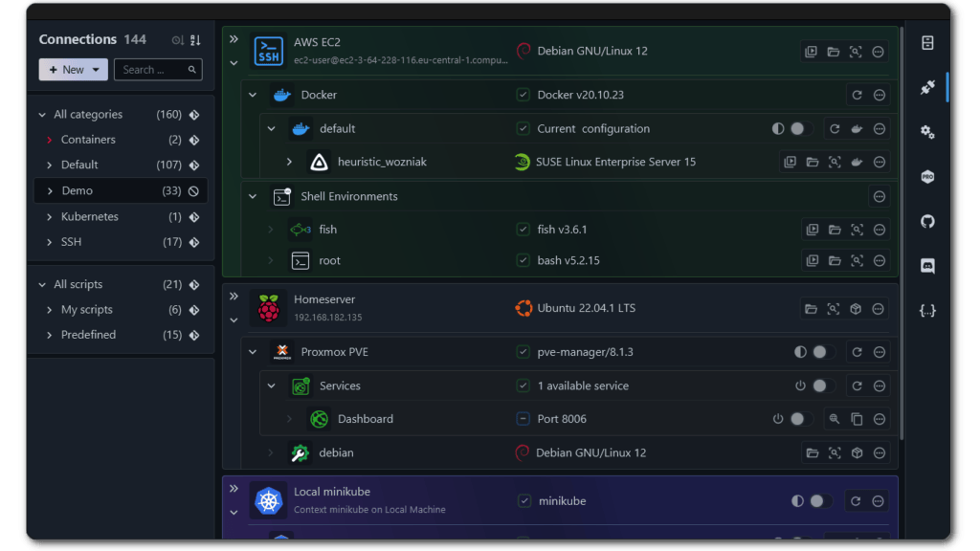
Task: Open more options for Homeserver
Action: pos(879,309)
